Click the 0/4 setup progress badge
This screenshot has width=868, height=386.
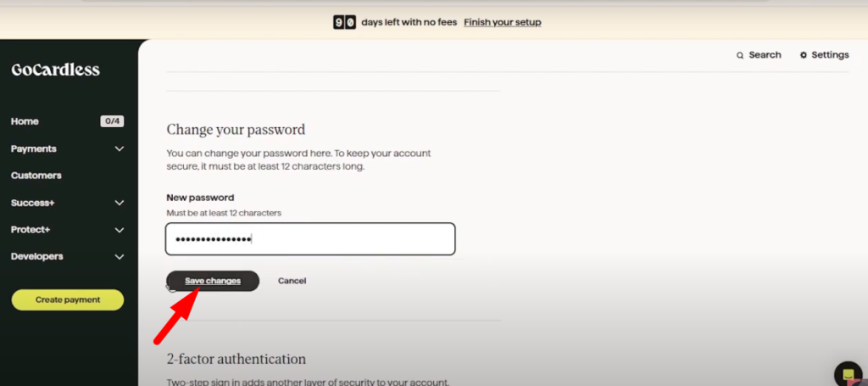[112, 121]
